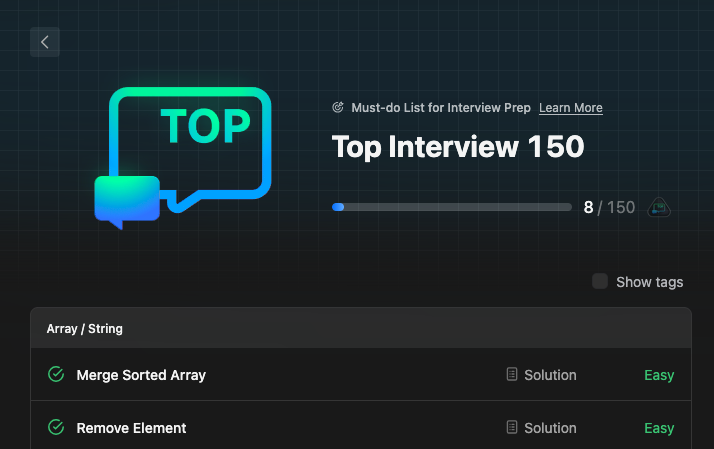Go back using the left chevron button
The height and width of the screenshot is (449, 714).
point(45,42)
